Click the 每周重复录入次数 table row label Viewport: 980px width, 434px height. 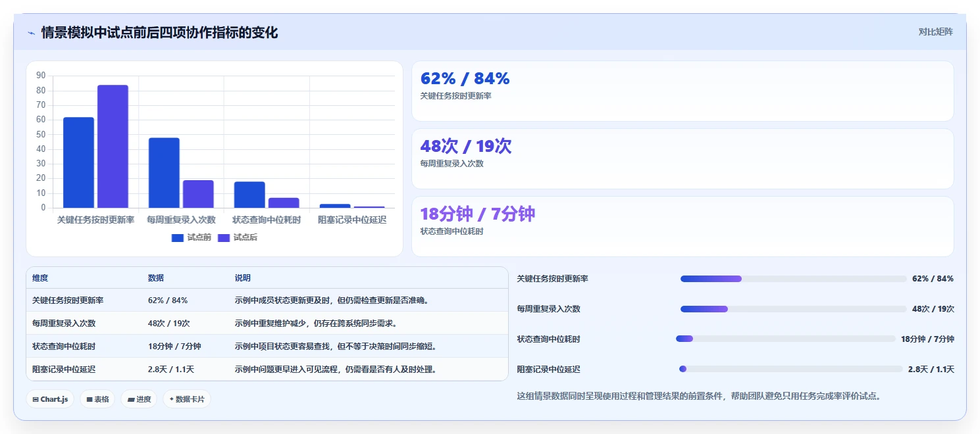coord(64,324)
